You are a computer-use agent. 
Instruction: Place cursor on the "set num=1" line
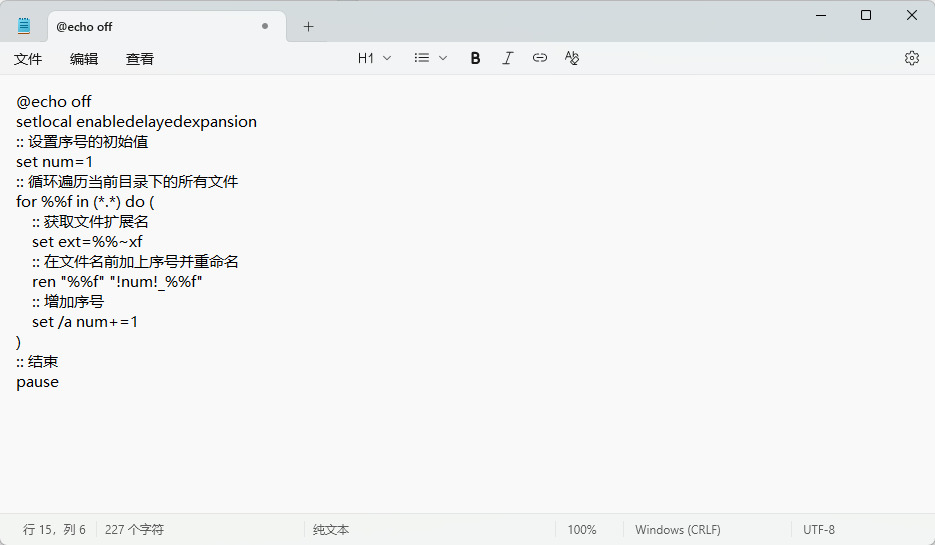click(55, 162)
